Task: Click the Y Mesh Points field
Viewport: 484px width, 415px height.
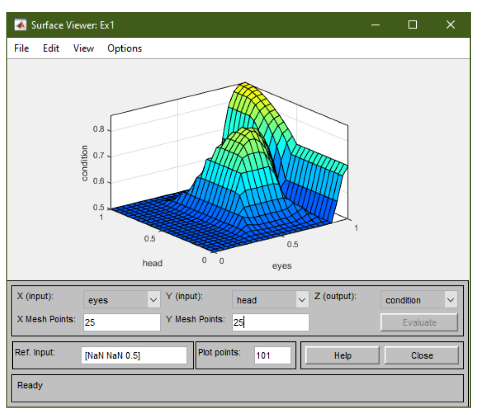Action: [270, 322]
